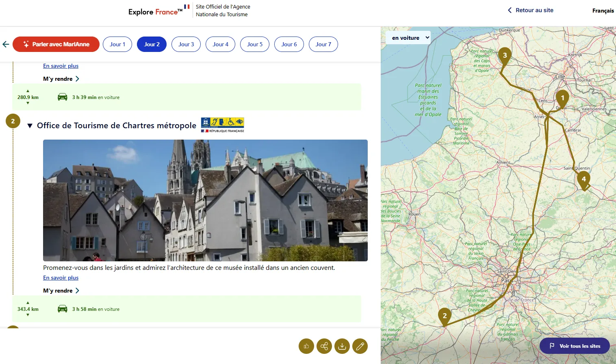Click the Chartres cathedral photo

pos(205,200)
